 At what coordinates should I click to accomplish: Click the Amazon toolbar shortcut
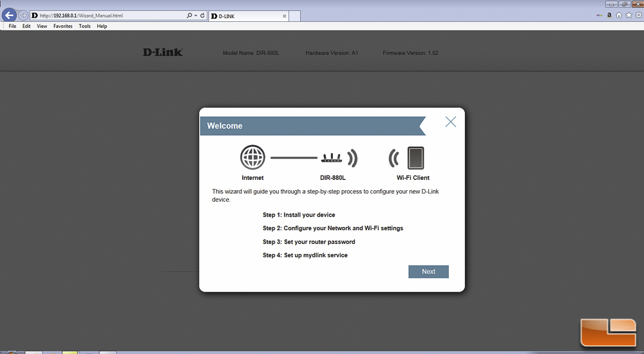click(x=609, y=15)
